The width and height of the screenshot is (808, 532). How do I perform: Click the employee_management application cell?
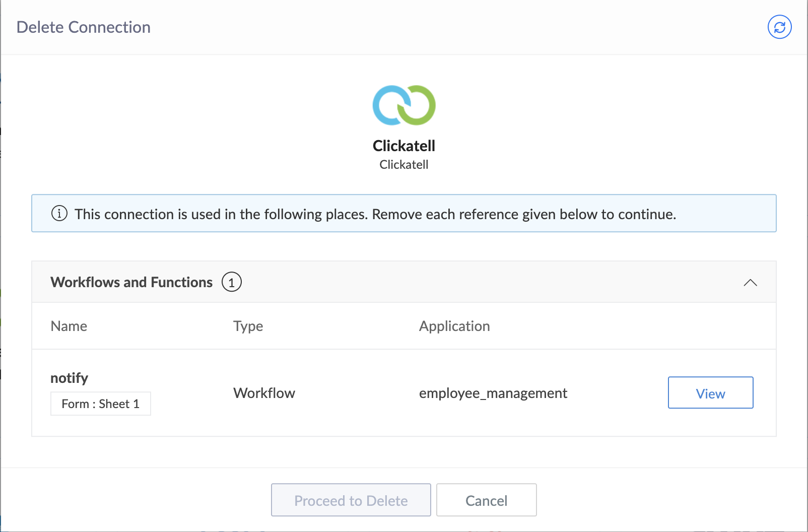(x=493, y=393)
